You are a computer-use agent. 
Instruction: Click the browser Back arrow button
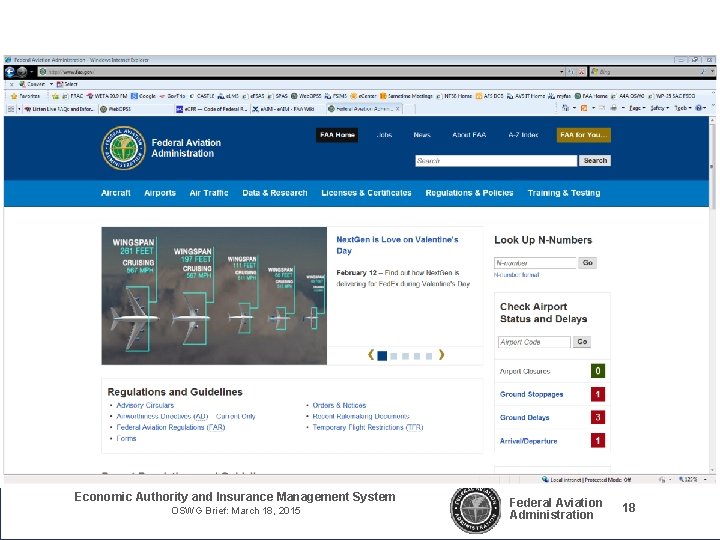point(10,72)
